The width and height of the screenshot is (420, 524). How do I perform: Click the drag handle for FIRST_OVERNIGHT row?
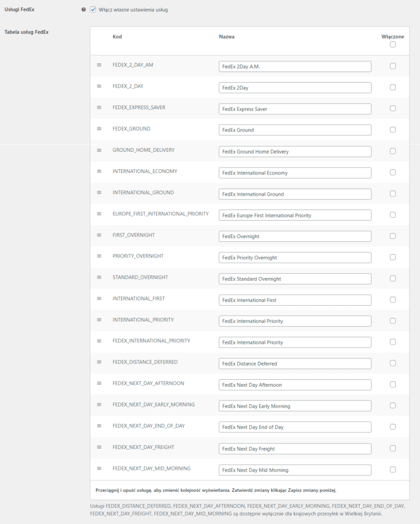[99, 235]
